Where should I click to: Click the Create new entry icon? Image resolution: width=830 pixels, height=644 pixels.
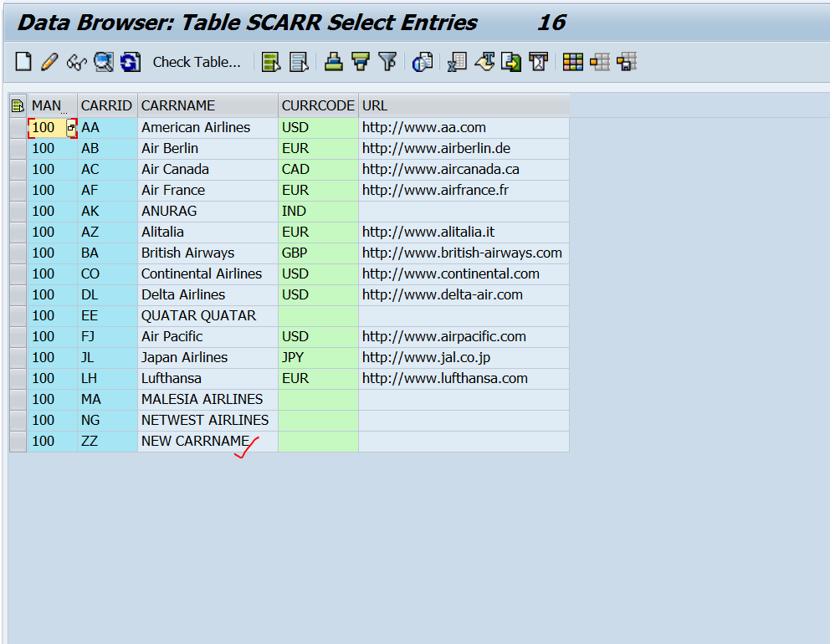23,62
